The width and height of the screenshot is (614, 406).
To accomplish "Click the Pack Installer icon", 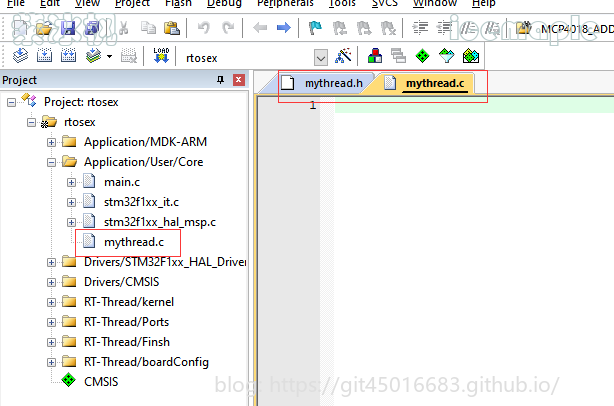I will [x=471, y=57].
